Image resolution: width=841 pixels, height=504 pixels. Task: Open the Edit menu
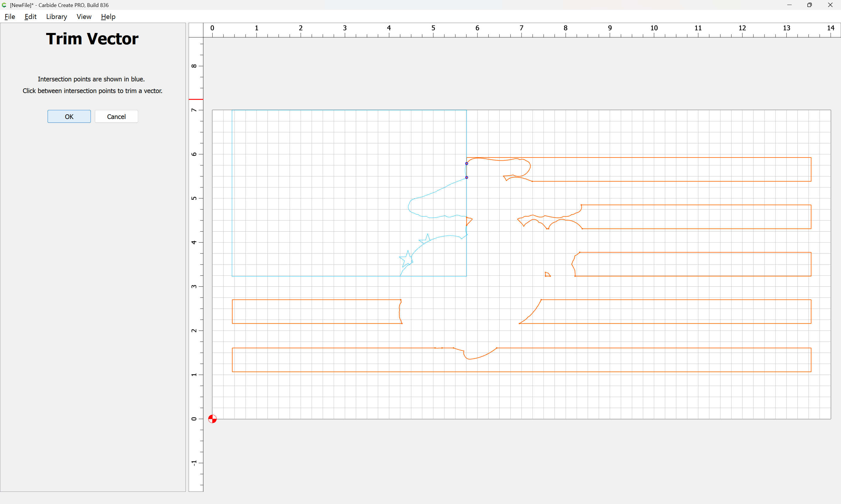point(30,17)
